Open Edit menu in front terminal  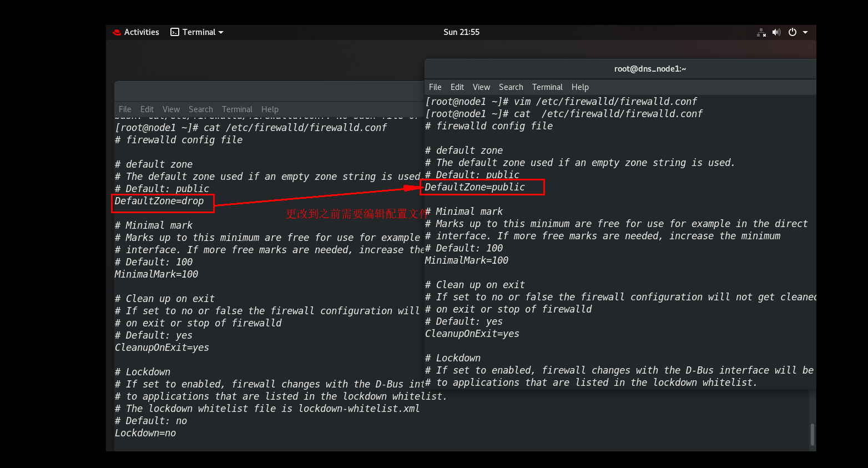coord(457,87)
